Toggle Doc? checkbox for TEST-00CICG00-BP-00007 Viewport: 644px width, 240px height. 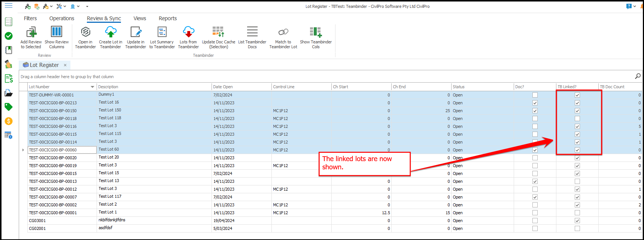(535, 197)
